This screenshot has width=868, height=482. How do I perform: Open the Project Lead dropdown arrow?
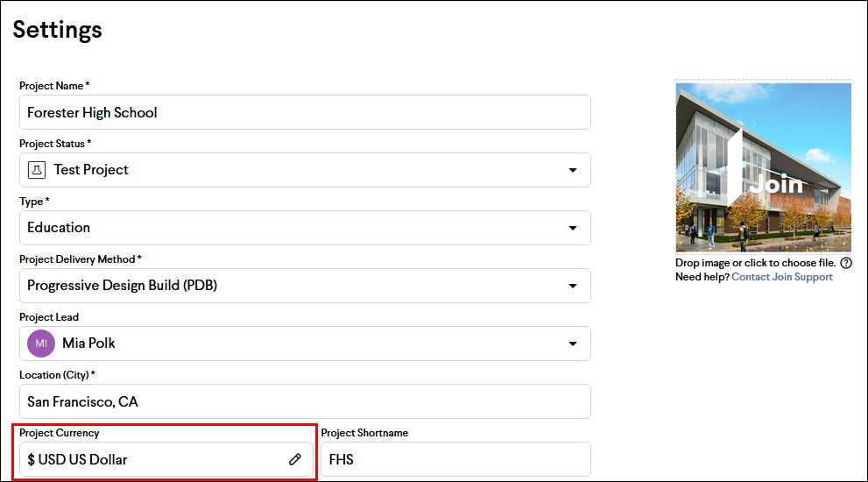pos(573,344)
